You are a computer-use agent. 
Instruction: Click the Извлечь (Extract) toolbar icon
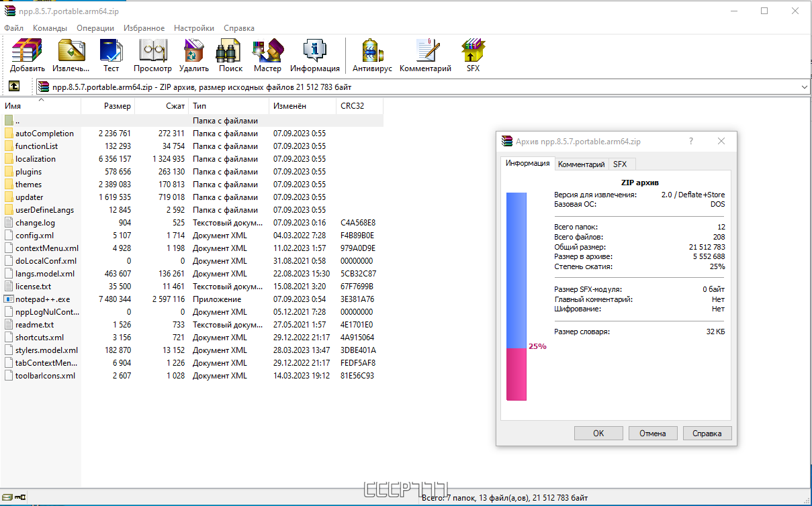tap(71, 56)
